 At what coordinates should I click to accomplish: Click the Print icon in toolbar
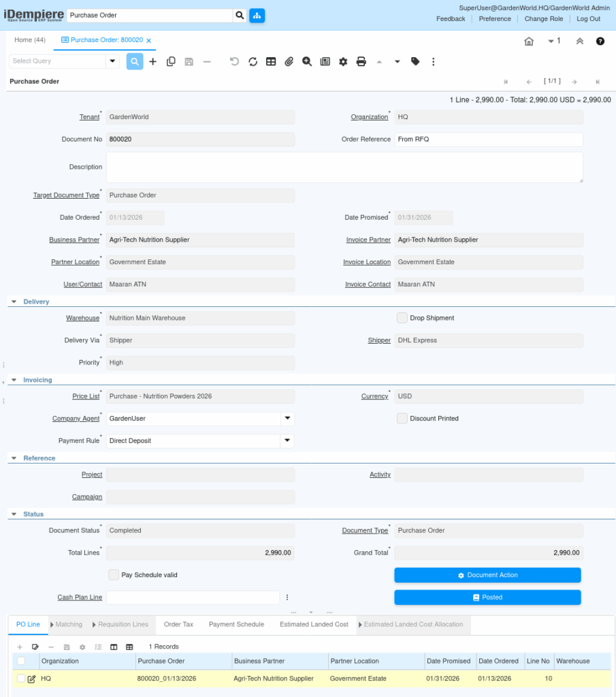[361, 61]
